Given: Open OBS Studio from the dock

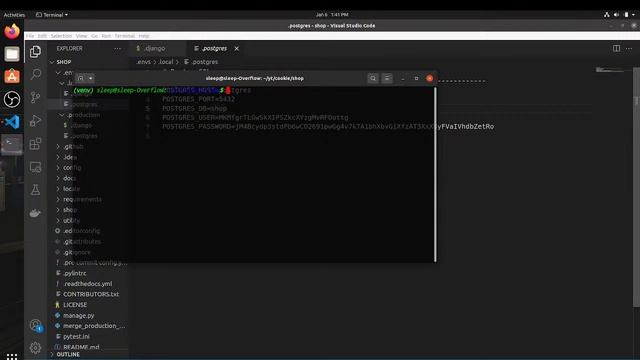Looking at the screenshot, I should pos(12,99).
